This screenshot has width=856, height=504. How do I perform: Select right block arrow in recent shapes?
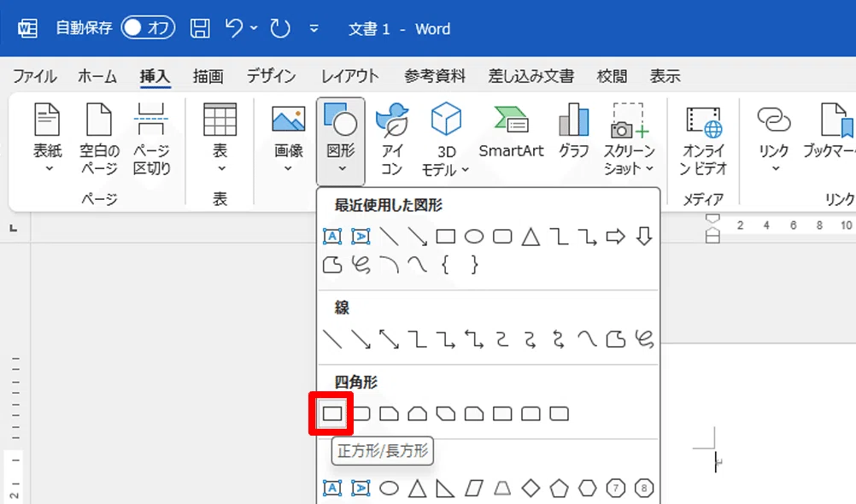click(x=615, y=237)
